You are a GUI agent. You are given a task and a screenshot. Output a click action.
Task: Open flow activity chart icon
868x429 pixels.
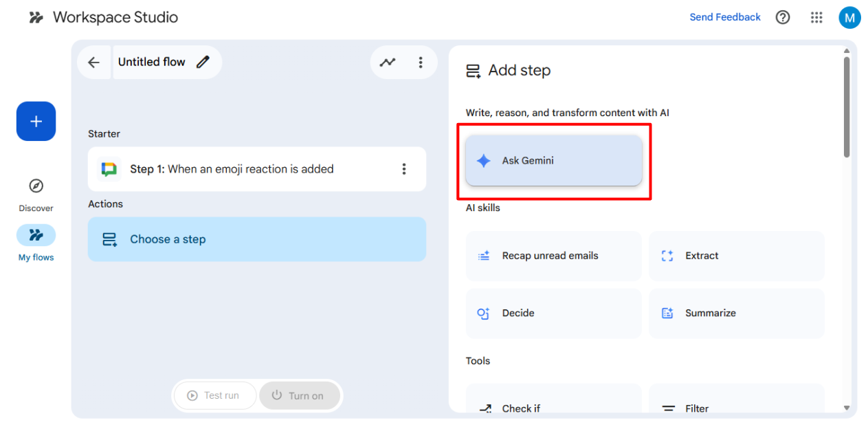pos(388,63)
